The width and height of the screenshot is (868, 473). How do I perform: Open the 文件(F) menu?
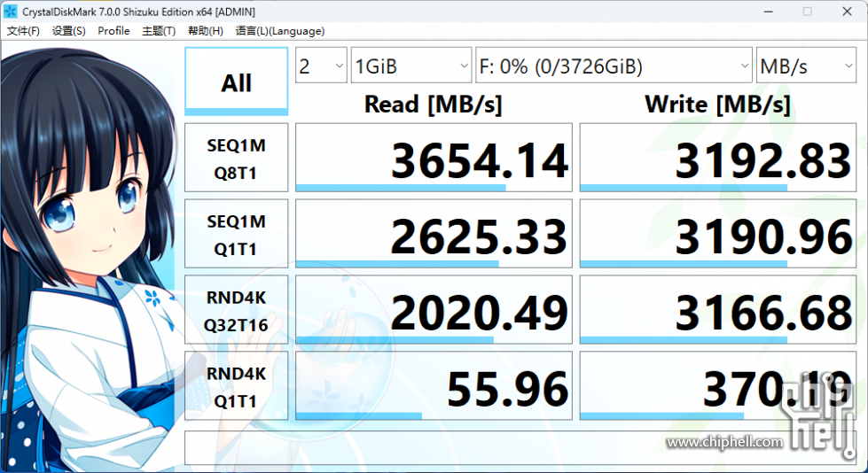point(23,31)
